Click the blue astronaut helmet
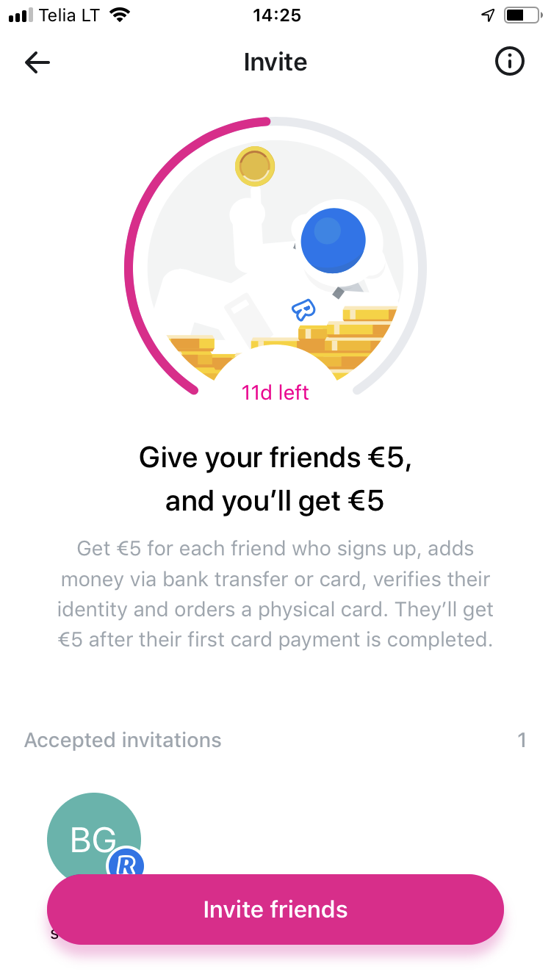 click(x=333, y=241)
